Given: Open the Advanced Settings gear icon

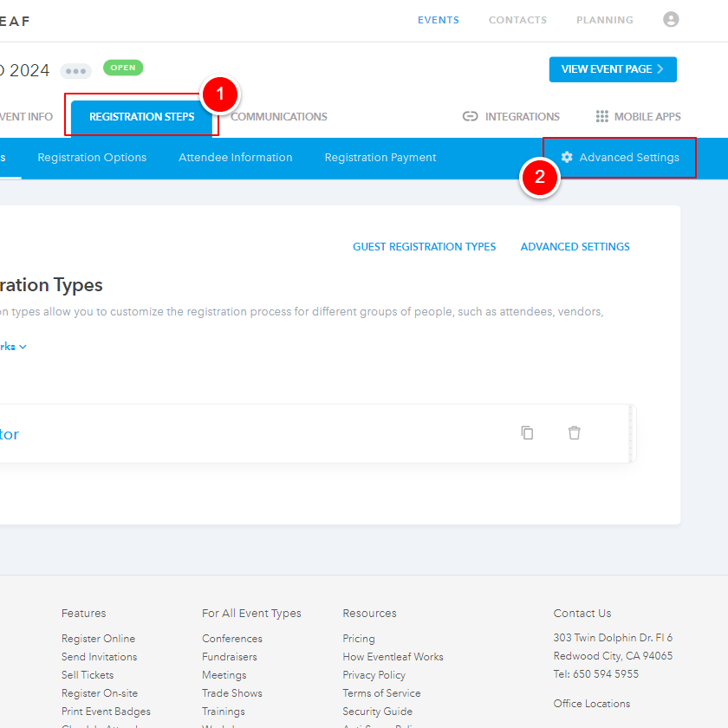Looking at the screenshot, I should point(567,158).
